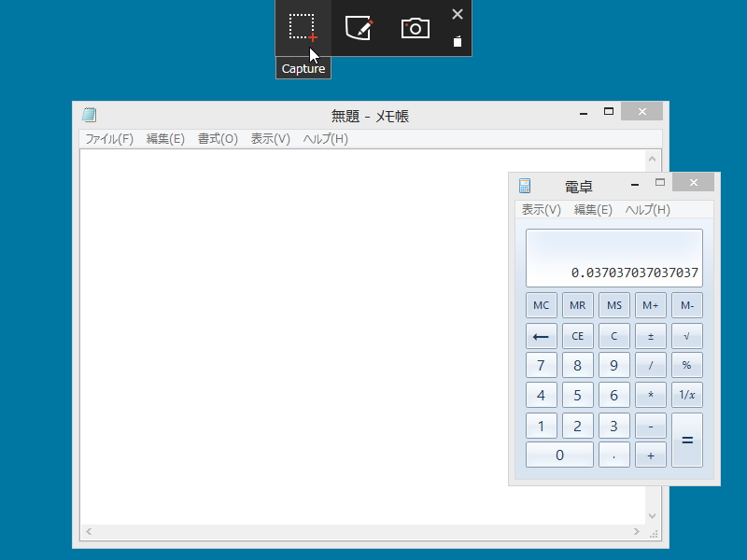
Task: Open the ファイル(F) menu in Notepad
Action: [x=109, y=139]
